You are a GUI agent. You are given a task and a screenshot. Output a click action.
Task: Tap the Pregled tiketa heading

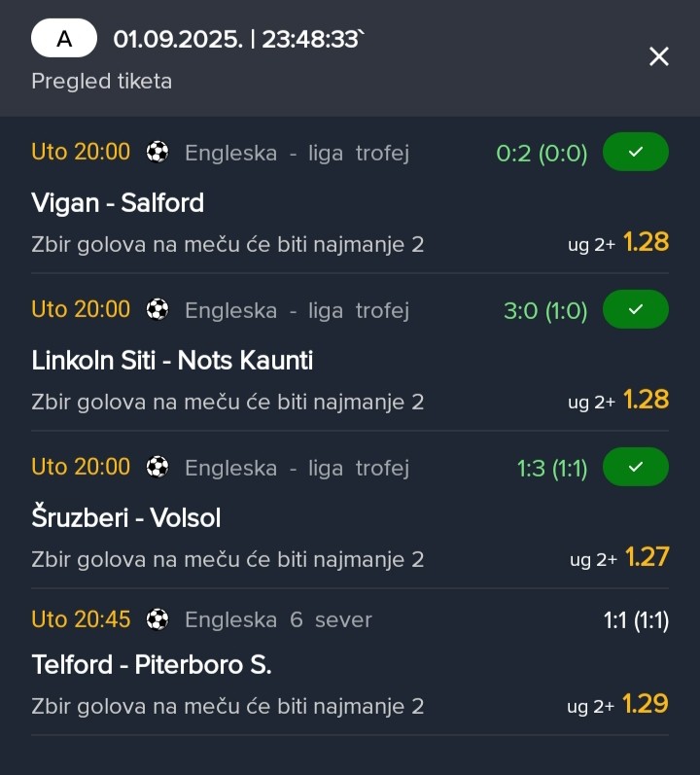pyautogui.click(x=102, y=81)
